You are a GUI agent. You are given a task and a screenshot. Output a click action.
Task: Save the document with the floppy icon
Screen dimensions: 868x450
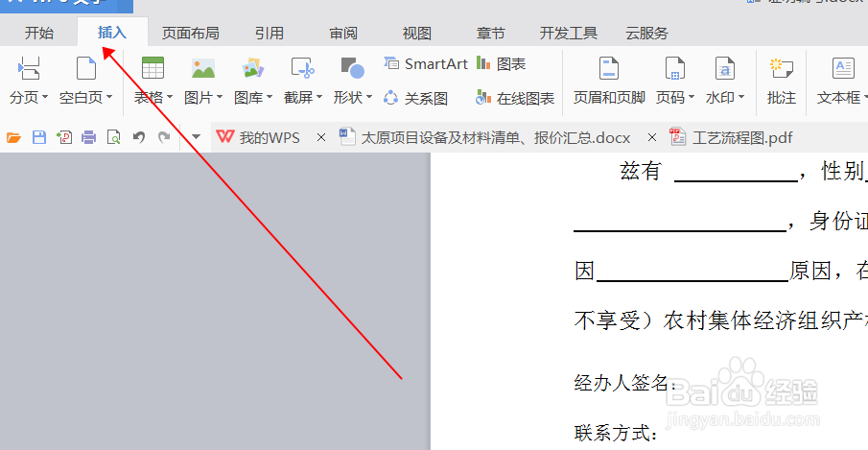click(x=39, y=137)
